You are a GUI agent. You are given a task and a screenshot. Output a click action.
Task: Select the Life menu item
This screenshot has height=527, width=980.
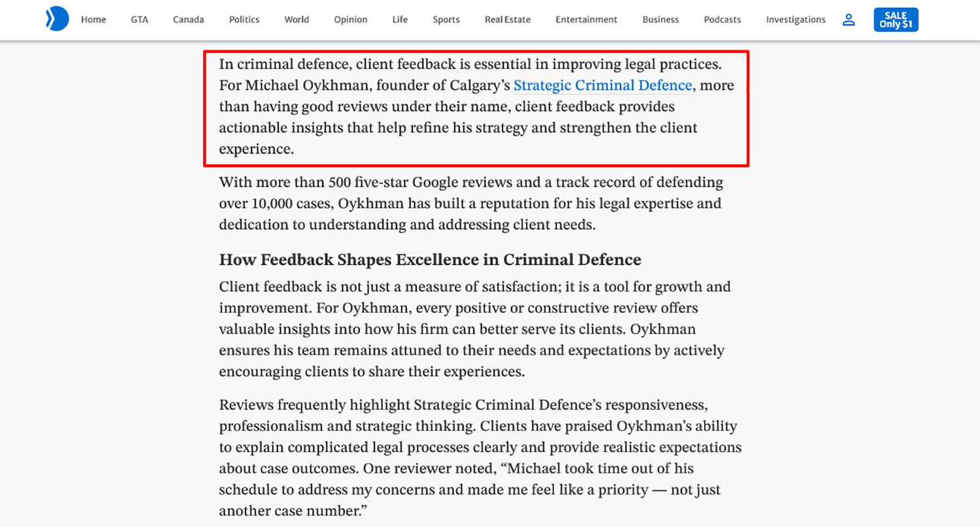click(400, 20)
